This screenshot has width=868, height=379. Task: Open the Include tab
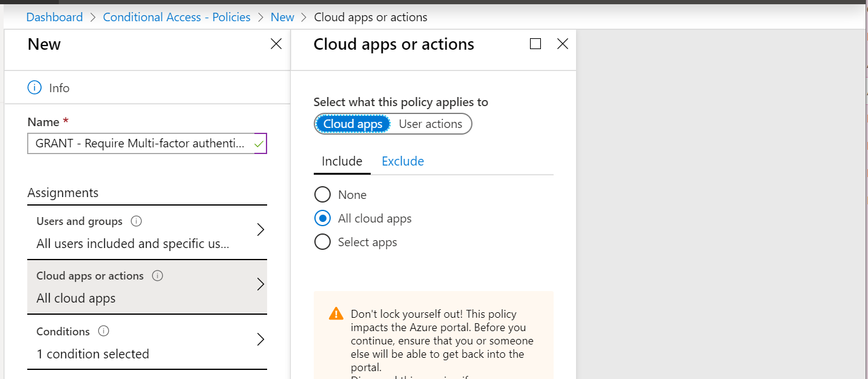coord(342,161)
